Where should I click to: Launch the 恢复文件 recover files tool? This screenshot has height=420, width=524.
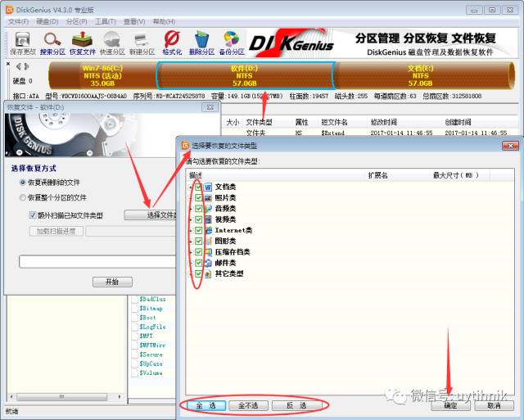pos(82,43)
